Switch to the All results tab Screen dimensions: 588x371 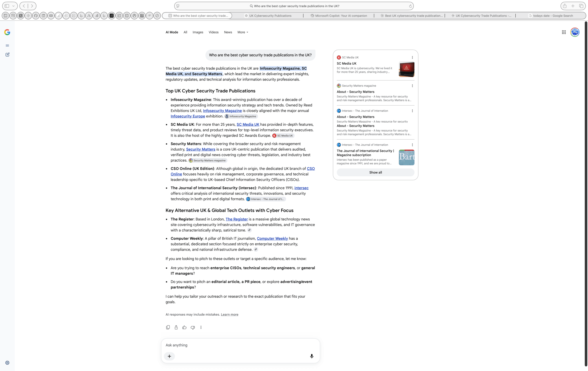point(185,32)
